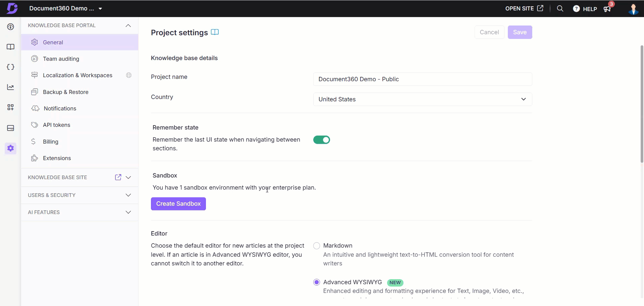Click the page vertical scrollbar
644x306 pixels.
(x=642, y=104)
